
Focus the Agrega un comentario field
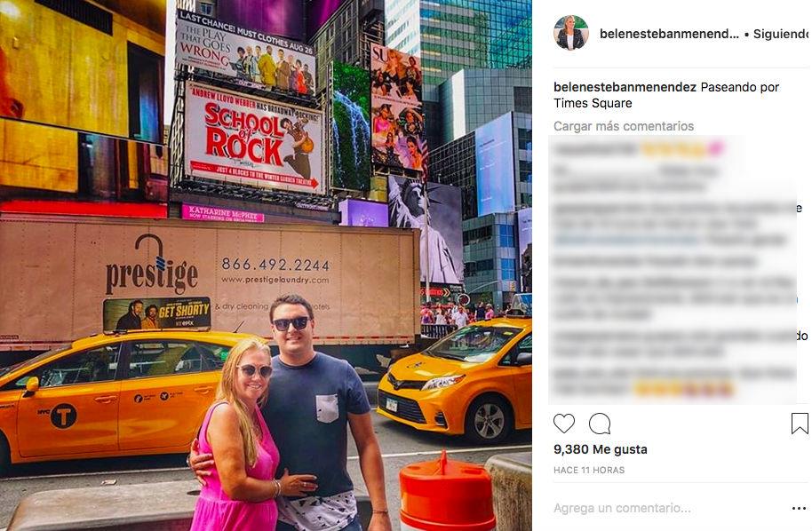(668, 508)
